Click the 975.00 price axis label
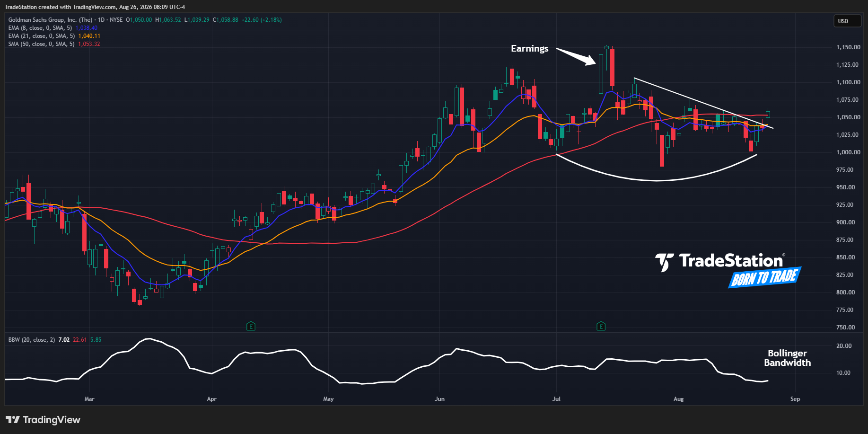868x434 pixels. (x=845, y=170)
